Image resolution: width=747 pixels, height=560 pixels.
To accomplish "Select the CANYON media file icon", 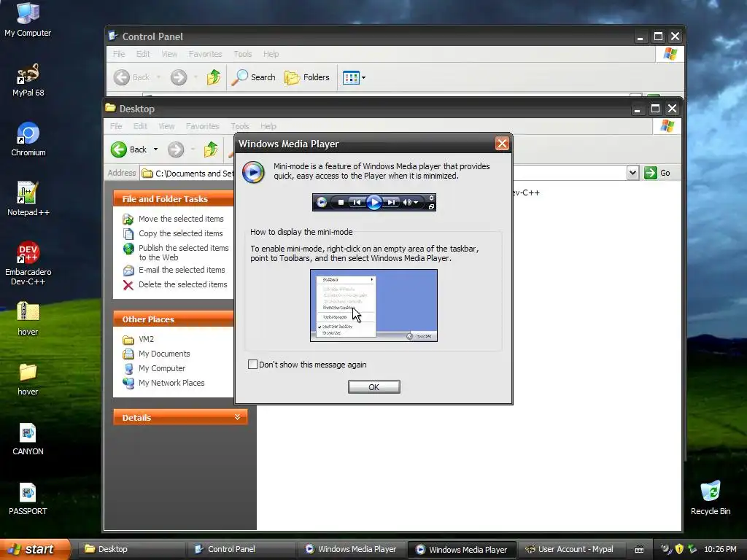I will tap(28, 439).
